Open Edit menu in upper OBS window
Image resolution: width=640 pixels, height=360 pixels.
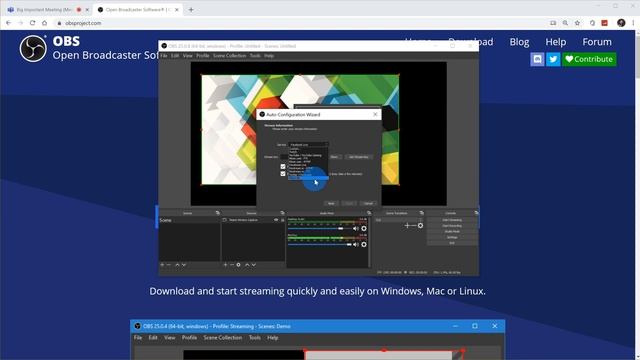[175, 56]
